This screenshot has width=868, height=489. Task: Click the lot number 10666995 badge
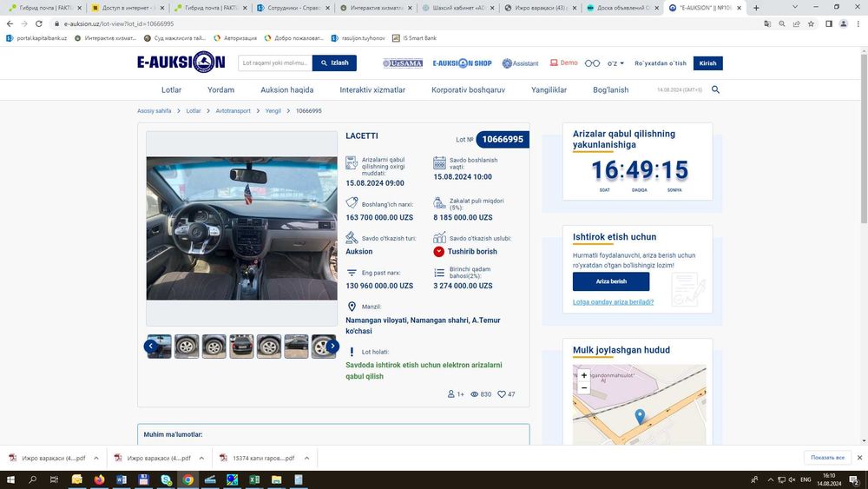[502, 139]
